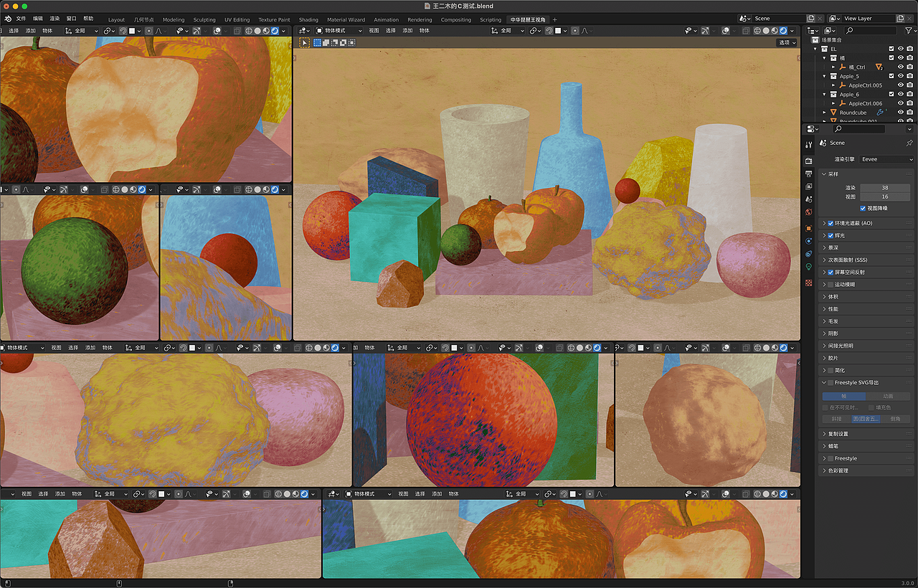The width and height of the screenshot is (918, 588).
Task: Open 视图 menu in main viewport header
Action: pos(374,31)
